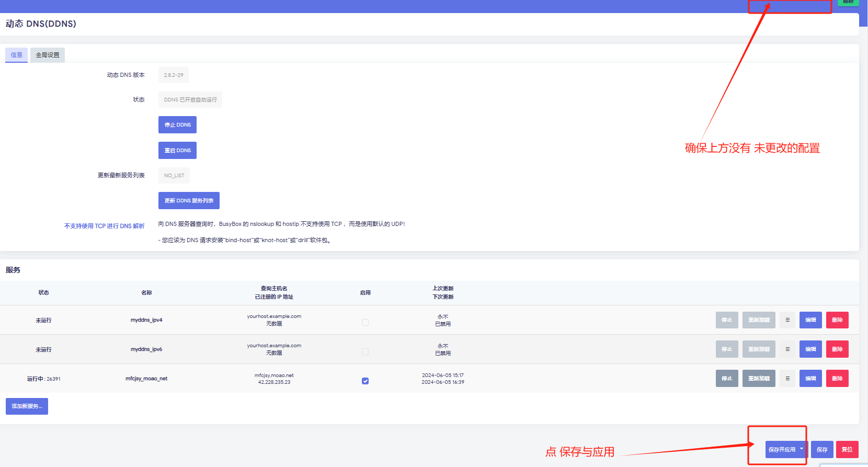Enable the myddns_ipv4 service checkbox
Viewport: 868px width, 467px height.
click(x=365, y=323)
